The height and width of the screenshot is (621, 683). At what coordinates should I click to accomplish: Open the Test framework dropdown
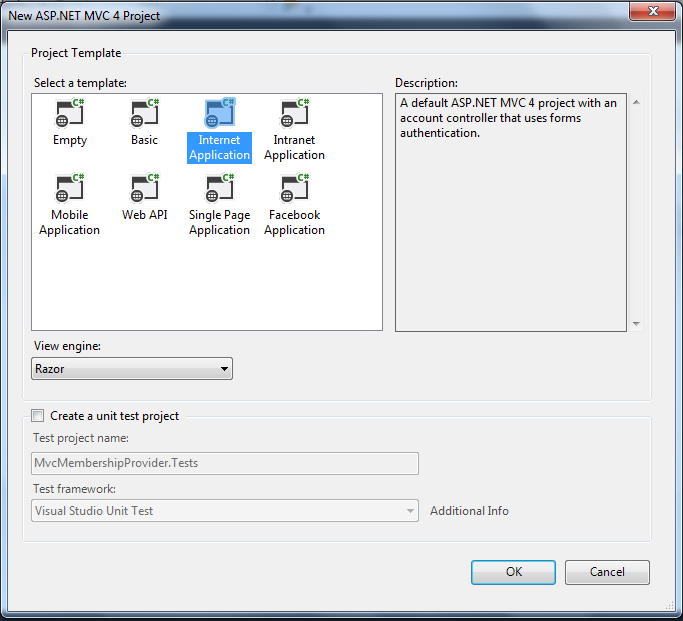225,510
